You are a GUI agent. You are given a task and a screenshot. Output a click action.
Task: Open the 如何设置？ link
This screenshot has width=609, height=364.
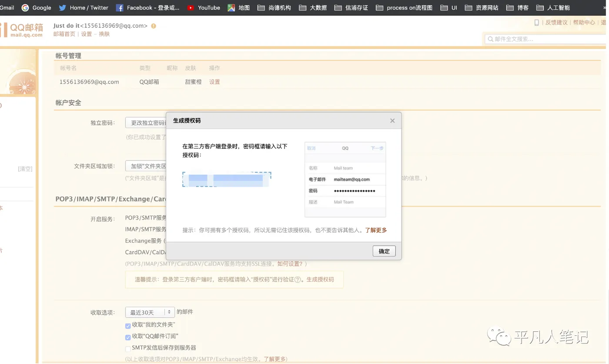[290, 264]
